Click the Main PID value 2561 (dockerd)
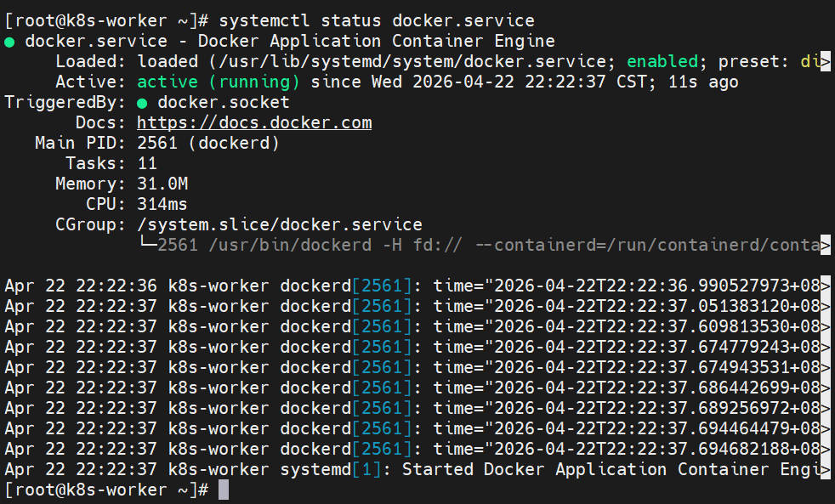 coord(208,144)
